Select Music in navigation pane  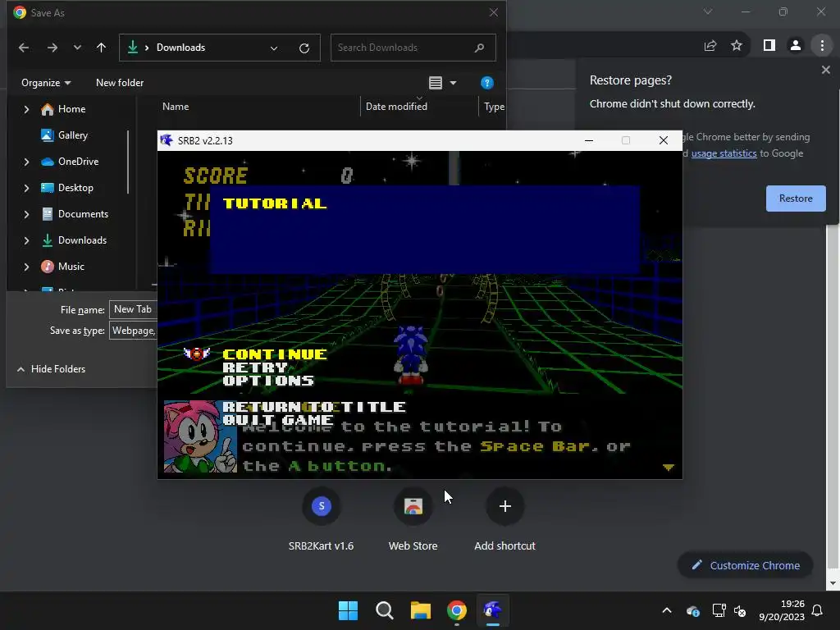click(71, 267)
